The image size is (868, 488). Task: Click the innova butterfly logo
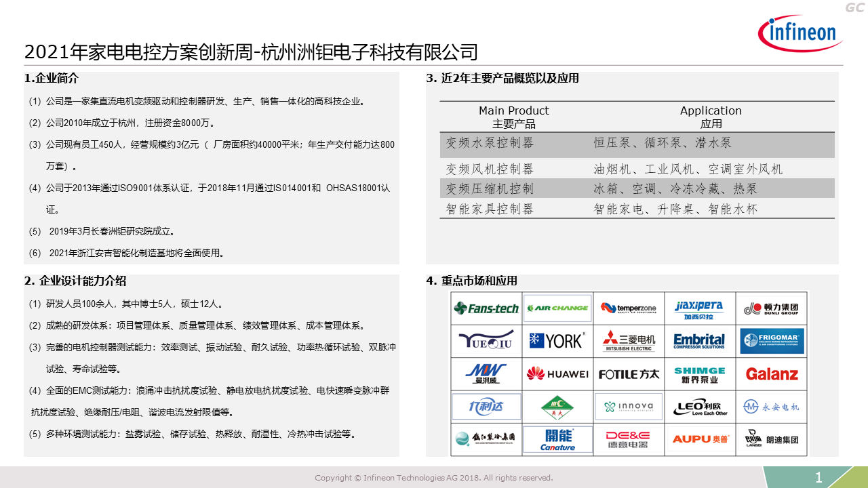click(x=629, y=407)
